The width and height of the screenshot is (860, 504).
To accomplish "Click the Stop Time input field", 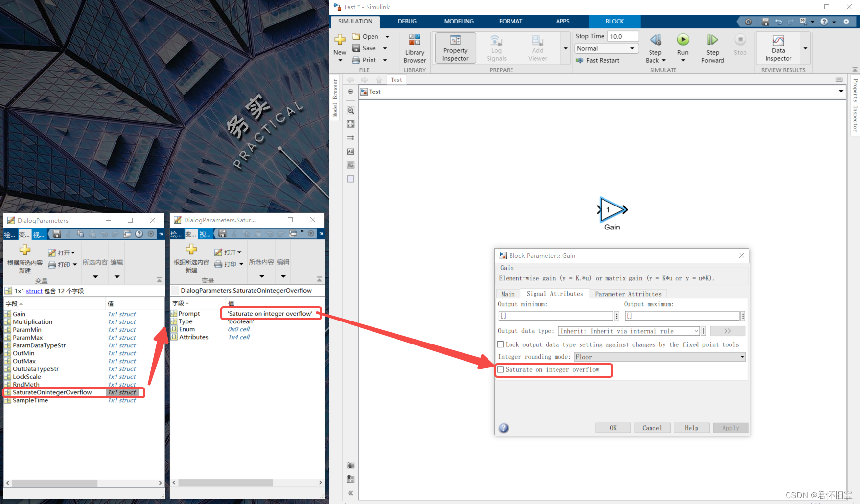I will tap(623, 36).
